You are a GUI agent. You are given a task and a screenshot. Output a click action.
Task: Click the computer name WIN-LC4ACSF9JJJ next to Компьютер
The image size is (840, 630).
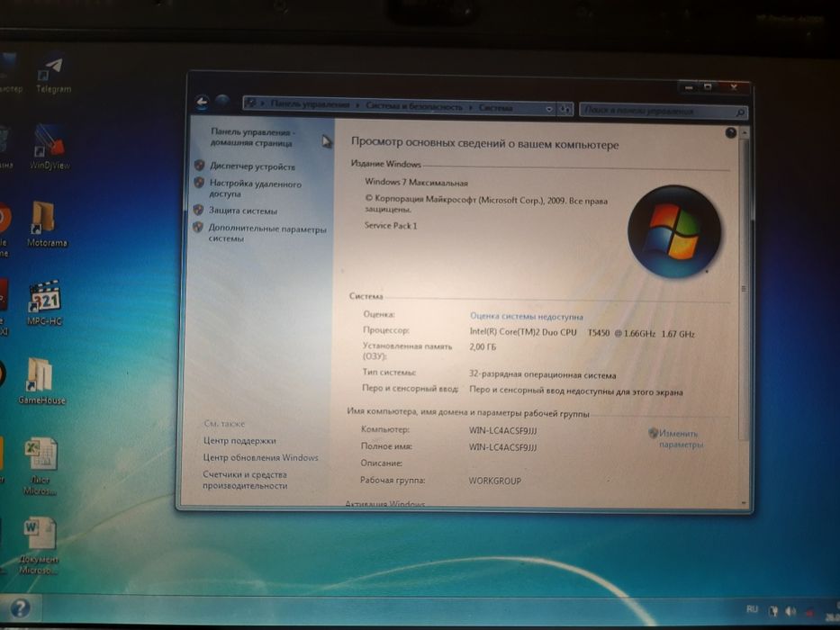point(502,430)
